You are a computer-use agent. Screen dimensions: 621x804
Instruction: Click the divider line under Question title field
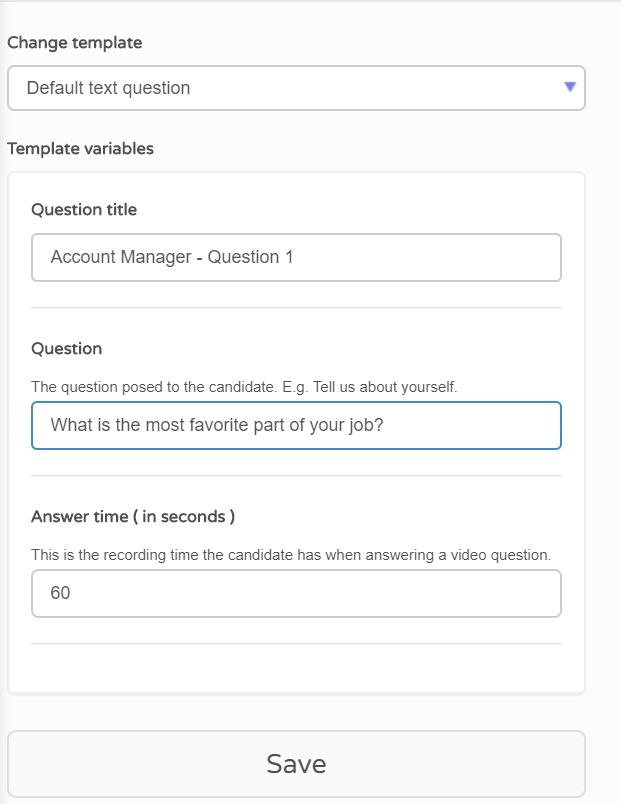point(296,308)
